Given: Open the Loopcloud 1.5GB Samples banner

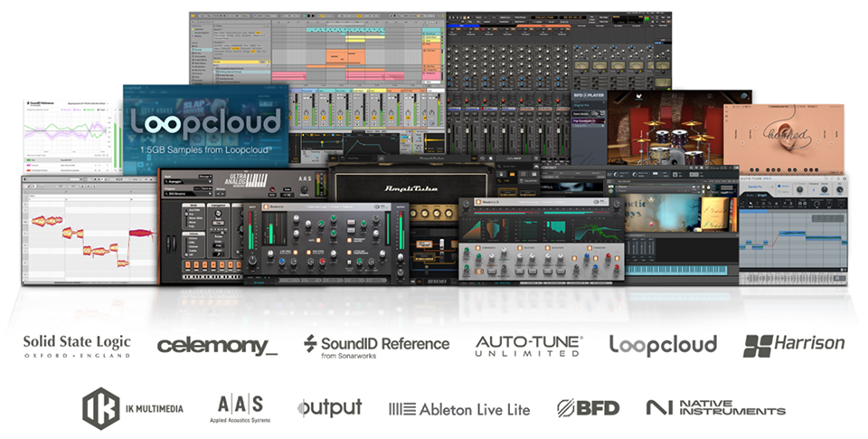Looking at the screenshot, I should 206,127.
